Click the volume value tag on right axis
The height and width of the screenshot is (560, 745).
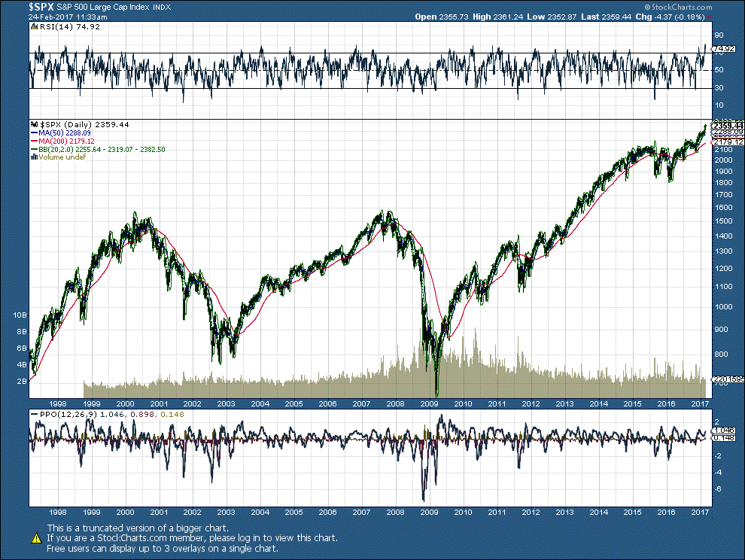(728, 379)
